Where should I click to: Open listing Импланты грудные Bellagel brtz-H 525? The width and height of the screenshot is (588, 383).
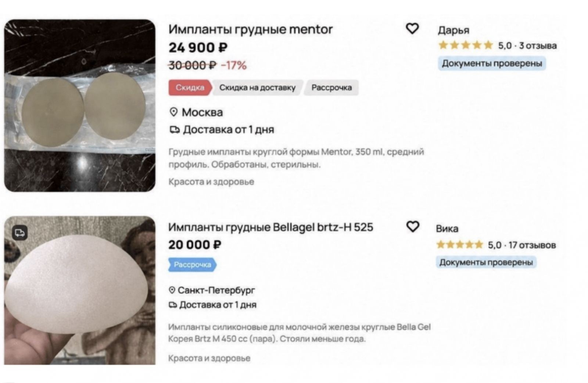pos(271,227)
